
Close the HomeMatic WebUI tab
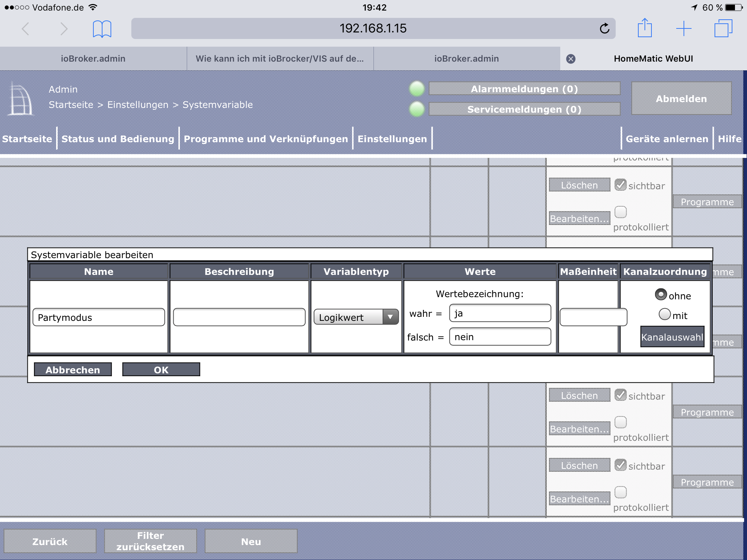click(571, 59)
